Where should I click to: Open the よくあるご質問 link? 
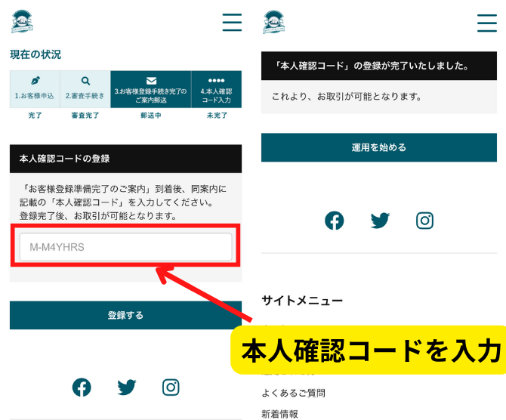tap(293, 394)
